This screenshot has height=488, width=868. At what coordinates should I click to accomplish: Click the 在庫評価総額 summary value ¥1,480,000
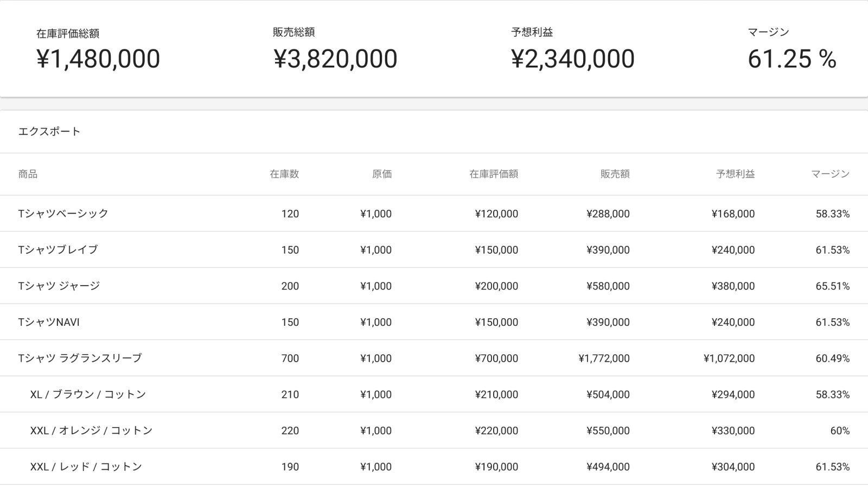point(98,59)
